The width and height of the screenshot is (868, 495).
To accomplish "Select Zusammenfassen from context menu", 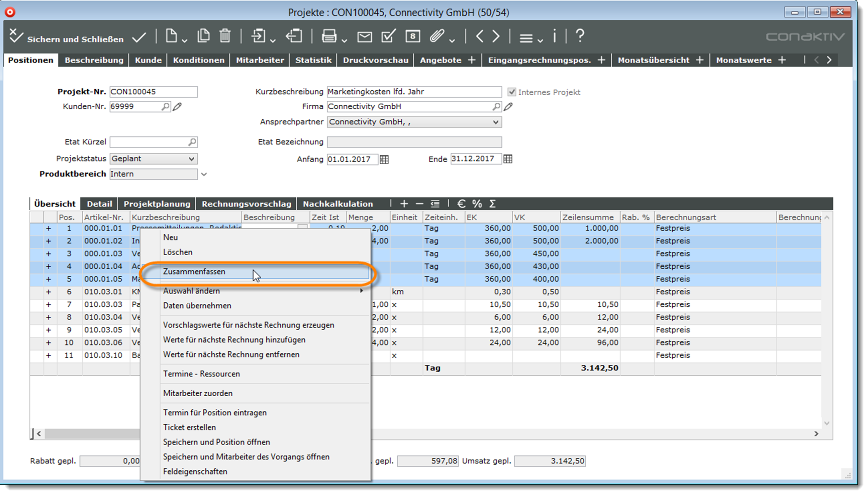I will 194,272.
